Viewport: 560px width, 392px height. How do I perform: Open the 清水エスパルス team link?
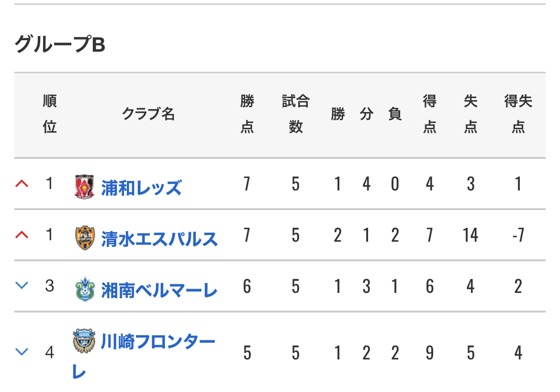[x=159, y=239]
